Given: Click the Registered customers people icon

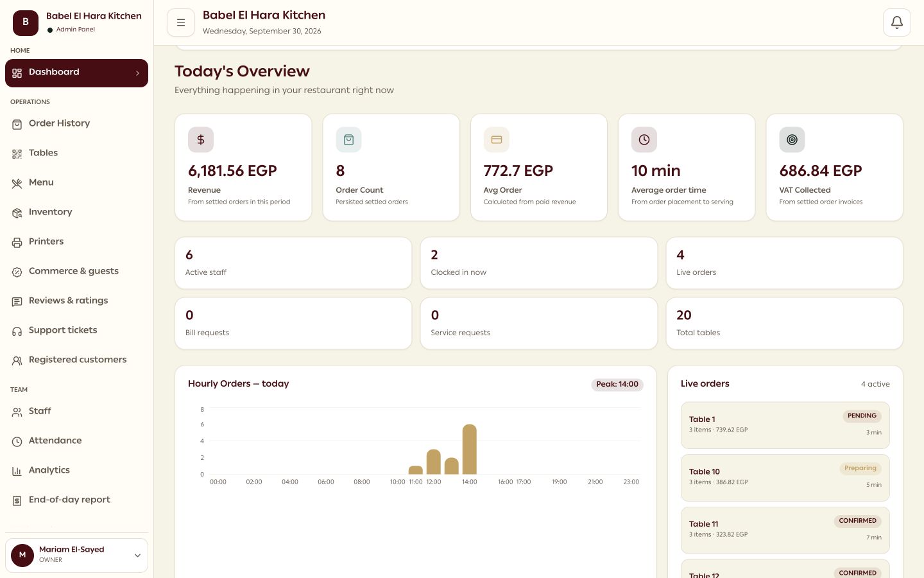Looking at the screenshot, I should click(17, 361).
